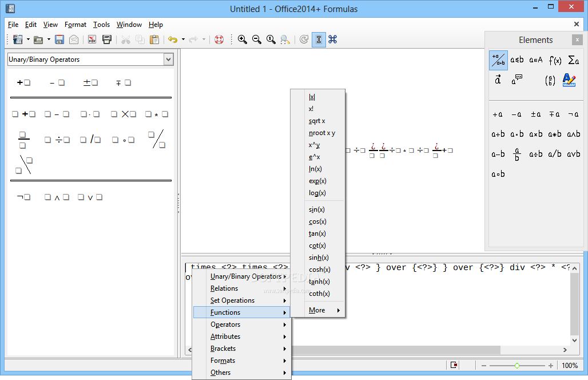Open the Format menu
This screenshot has width=588, height=380.
76,25
